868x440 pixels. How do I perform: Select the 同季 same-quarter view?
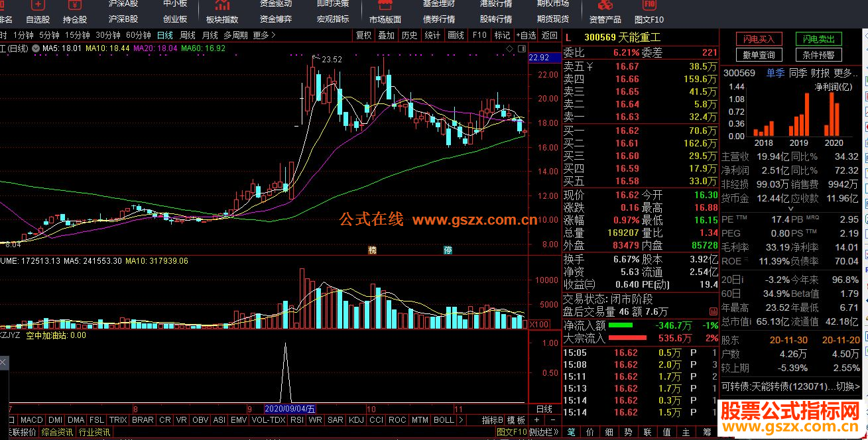(798, 73)
